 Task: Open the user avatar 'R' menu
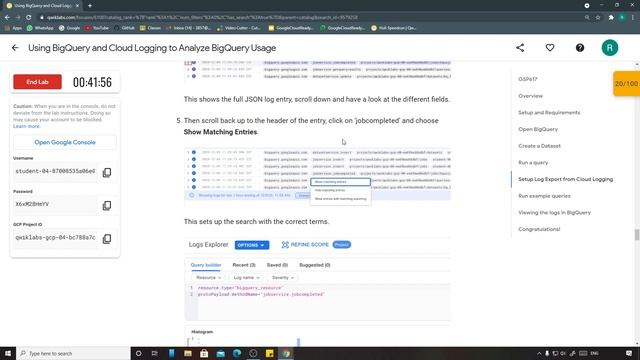click(610, 48)
